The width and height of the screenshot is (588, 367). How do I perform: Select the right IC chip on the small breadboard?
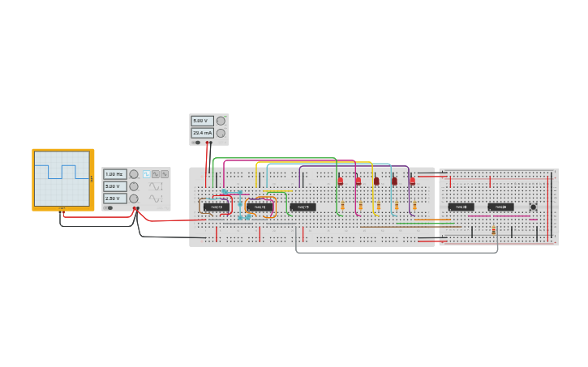[x=500, y=207]
